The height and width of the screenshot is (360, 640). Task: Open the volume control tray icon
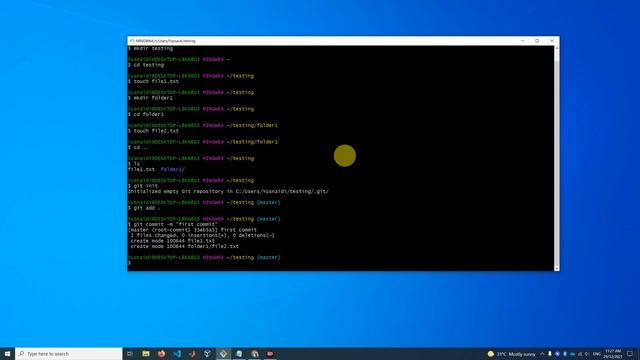(587, 354)
